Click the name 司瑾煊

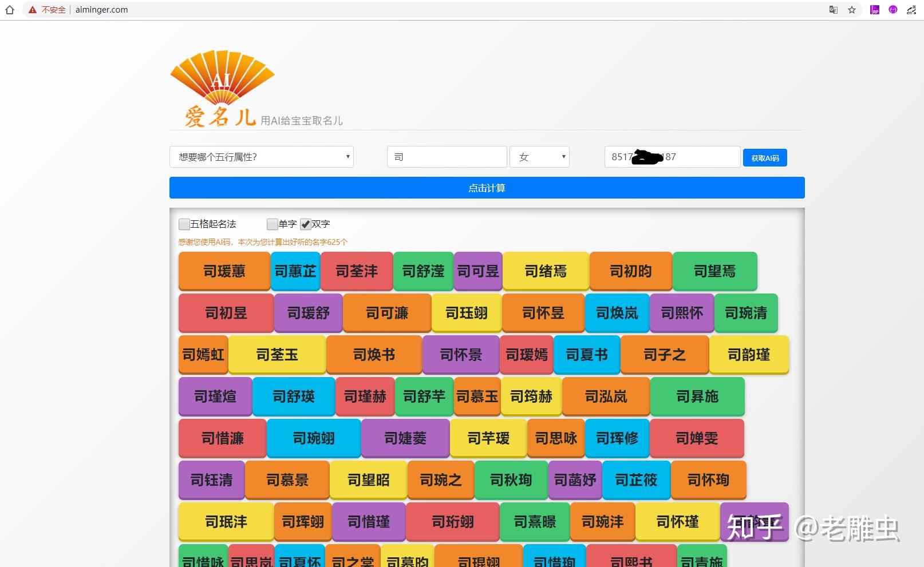(x=215, y=396)
